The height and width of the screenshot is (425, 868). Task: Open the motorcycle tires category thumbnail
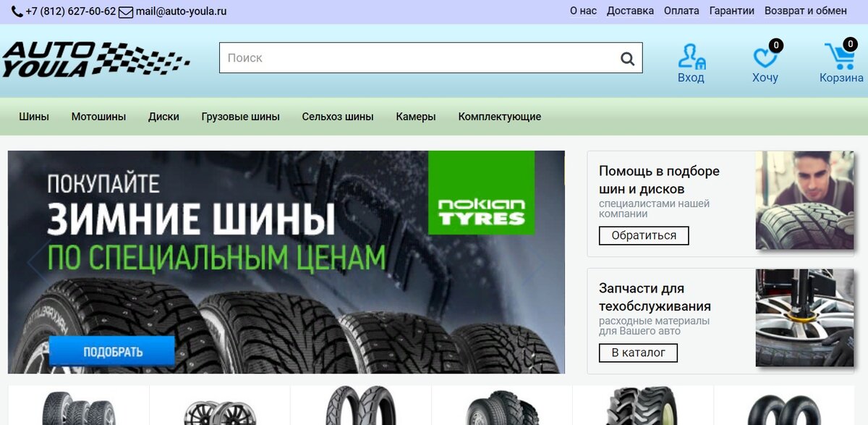[361, 405]
